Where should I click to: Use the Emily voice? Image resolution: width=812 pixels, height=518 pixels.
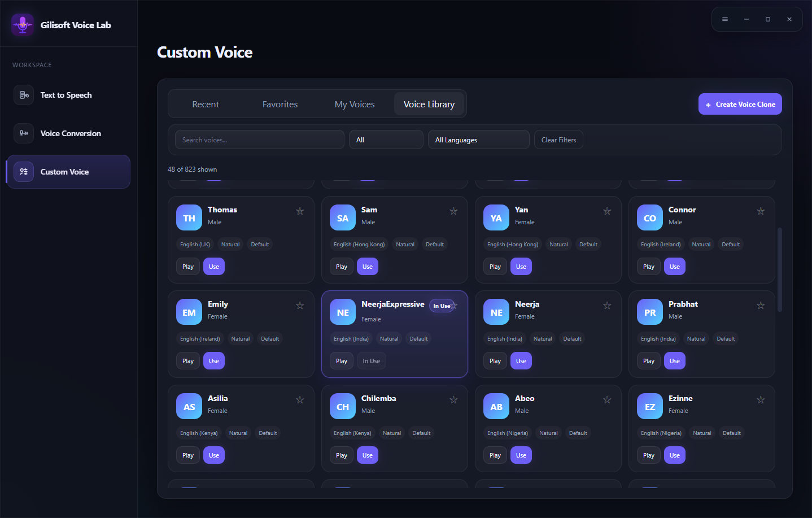pyautogui.click(x=214, y=361)
